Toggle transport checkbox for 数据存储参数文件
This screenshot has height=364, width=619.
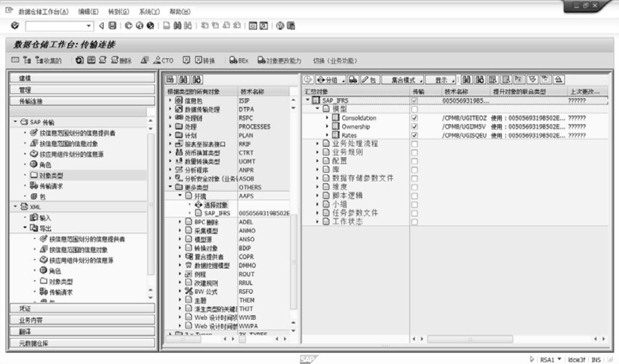[x=414, y=179]
